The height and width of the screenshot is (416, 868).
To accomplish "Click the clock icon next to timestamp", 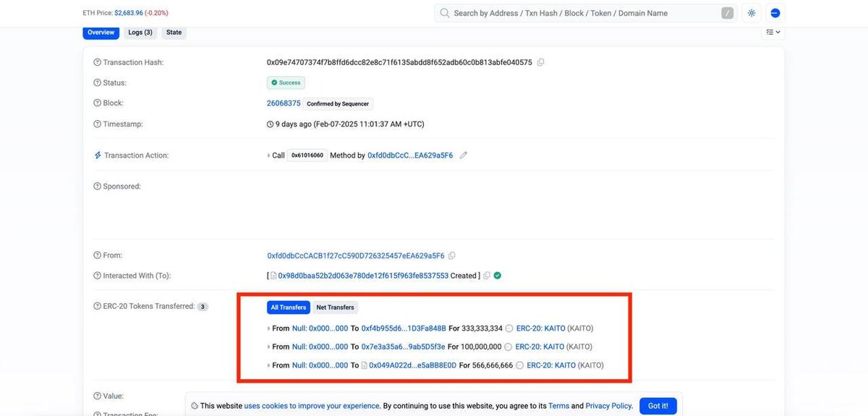I will click(270, 124).
